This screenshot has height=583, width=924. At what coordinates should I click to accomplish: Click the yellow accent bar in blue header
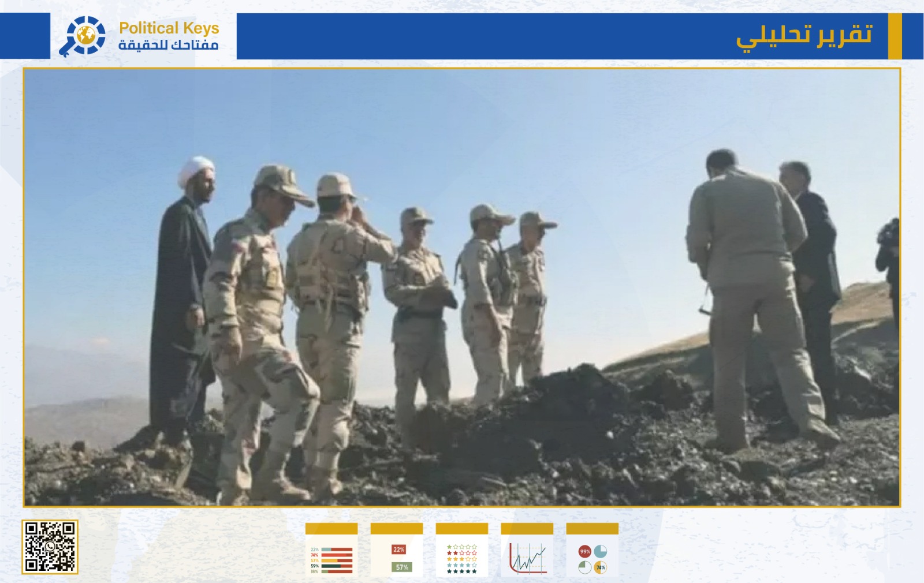[895, 36]
